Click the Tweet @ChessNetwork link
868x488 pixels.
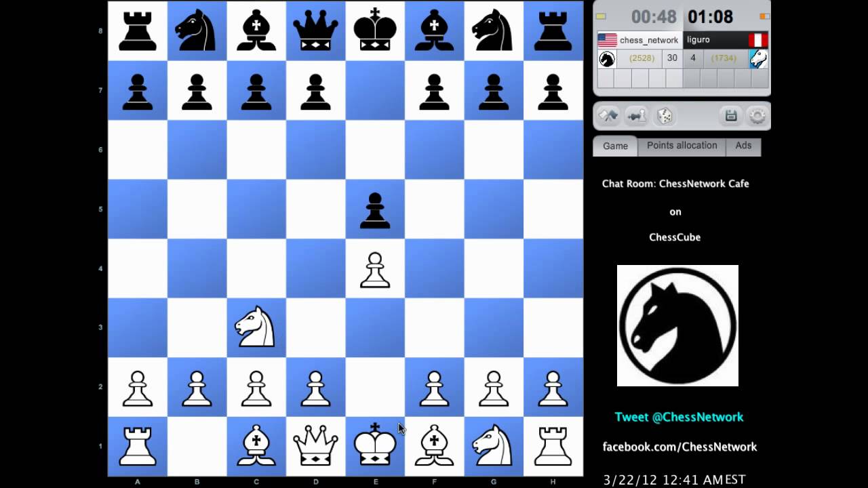coord(679,417)
